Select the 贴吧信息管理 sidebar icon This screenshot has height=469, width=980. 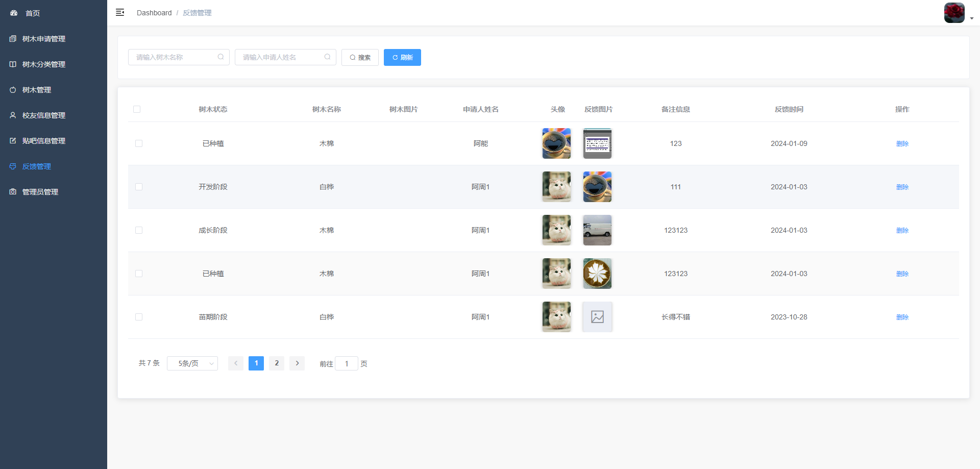pyautogui.click(x=13, y=141)
